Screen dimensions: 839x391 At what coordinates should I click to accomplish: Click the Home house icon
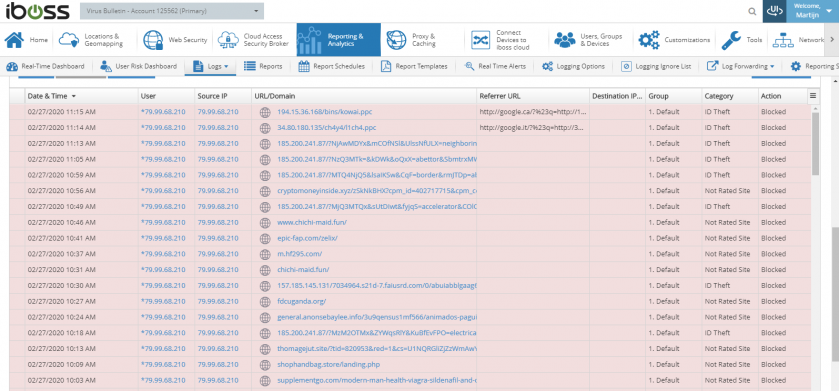pos(14,40)
